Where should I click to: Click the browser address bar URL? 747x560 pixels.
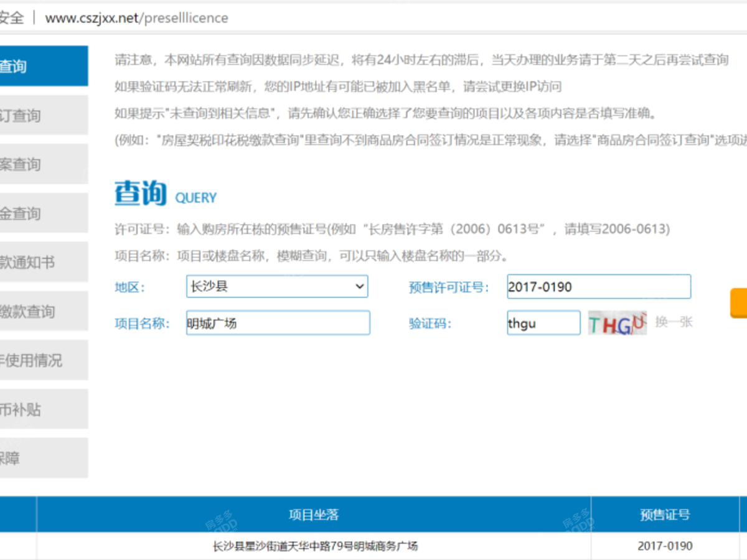tap(136, 18)
